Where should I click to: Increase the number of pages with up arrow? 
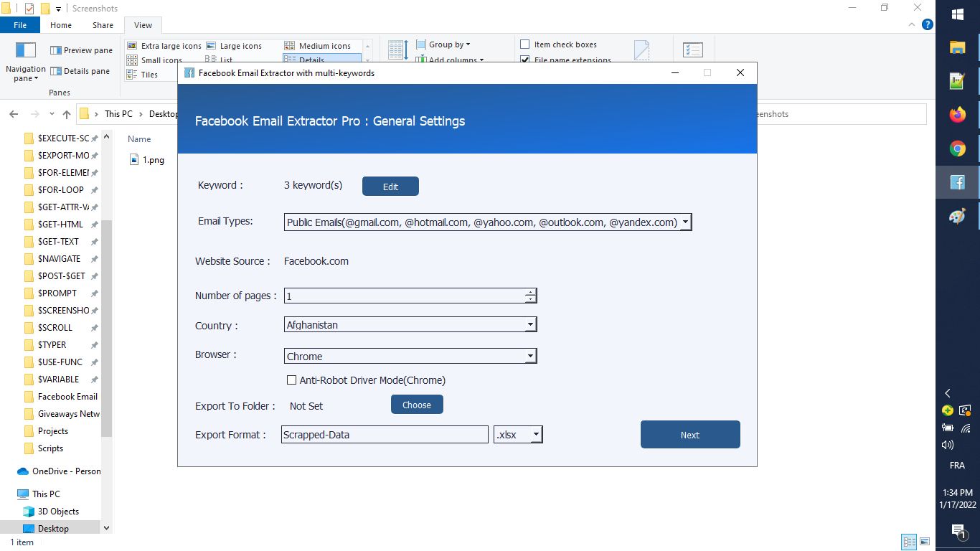pyautogui.click(x=530, y=292)
